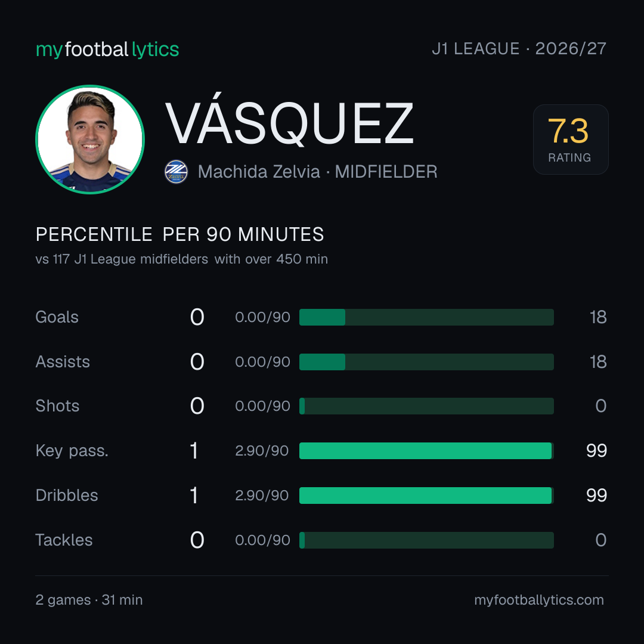The height and width of the screenshot is (644, 644).
Task: Click the Key pass. stat label
Action: coord(72,451)
